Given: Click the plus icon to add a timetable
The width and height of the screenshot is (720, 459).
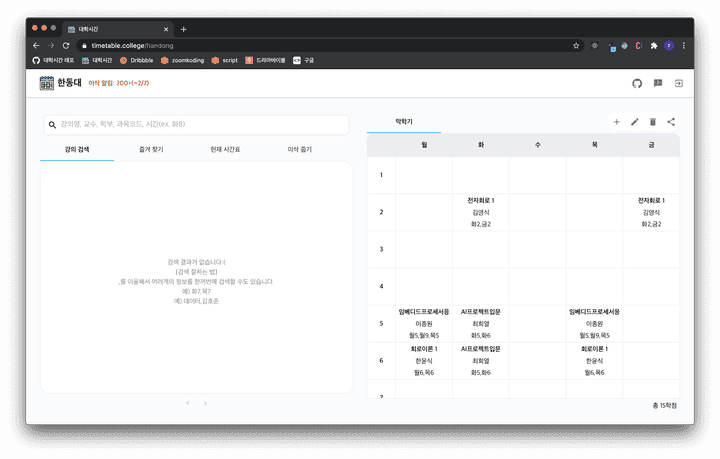Looking at the screenshot, I should (x=616, y=122).
